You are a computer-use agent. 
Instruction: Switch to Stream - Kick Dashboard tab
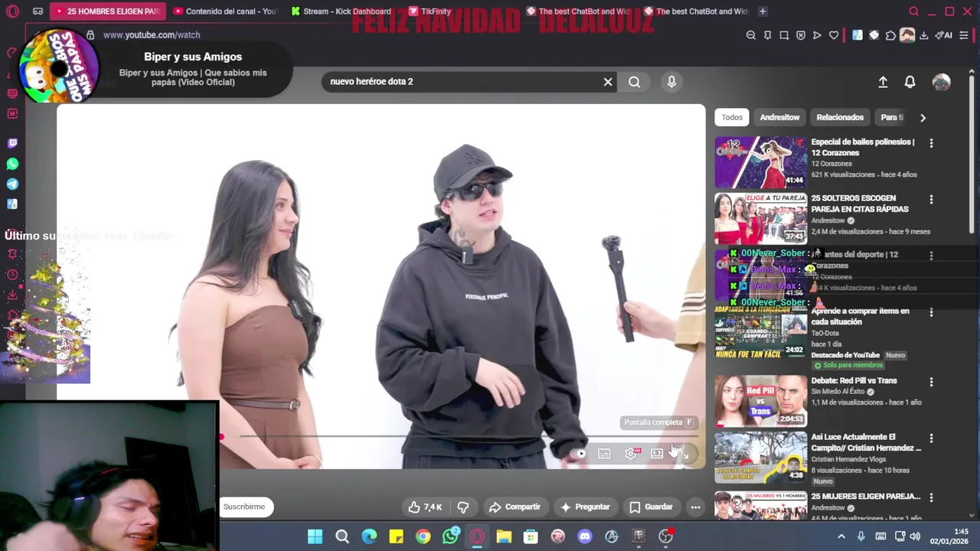(341, 11)
